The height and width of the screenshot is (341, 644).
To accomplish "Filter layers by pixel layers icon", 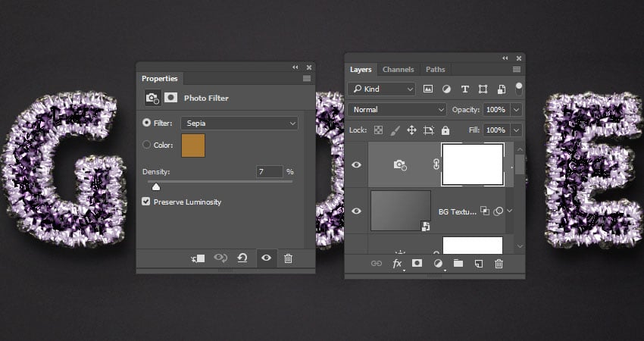I will point(428,89).
